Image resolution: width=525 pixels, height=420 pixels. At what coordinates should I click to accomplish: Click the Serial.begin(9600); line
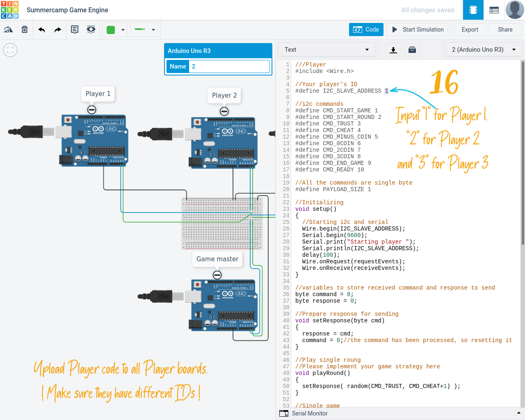tap(335, 235)
